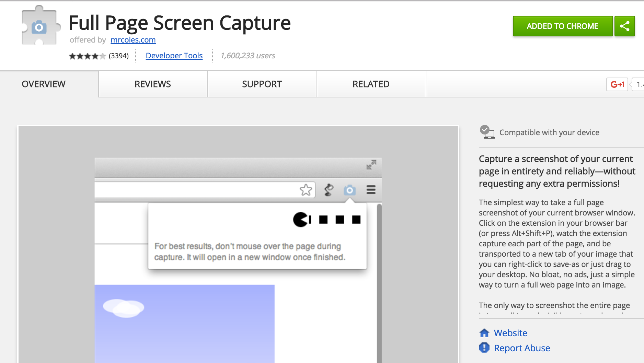
Task: Open the Support tab
Action: [x=262, y=84]
